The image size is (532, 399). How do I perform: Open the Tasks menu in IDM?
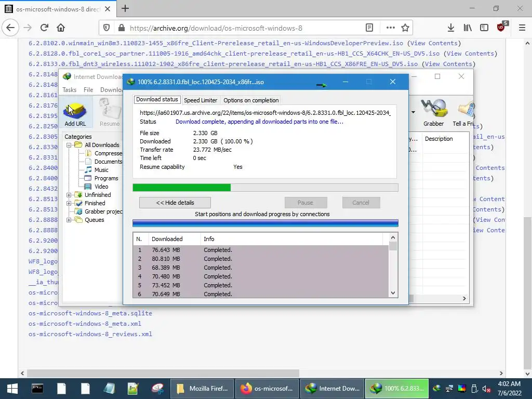click(69, 89)
